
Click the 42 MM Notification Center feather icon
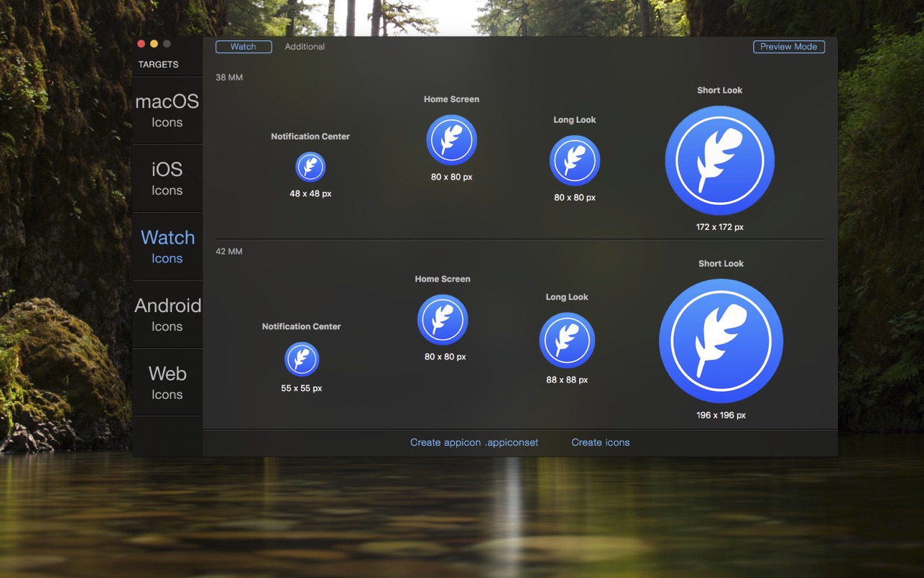point(302,359)
